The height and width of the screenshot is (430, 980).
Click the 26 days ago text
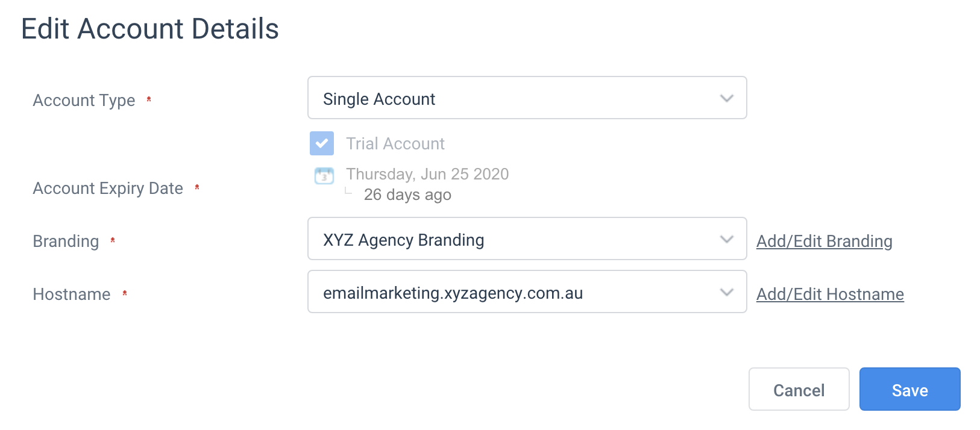point(407,195)
